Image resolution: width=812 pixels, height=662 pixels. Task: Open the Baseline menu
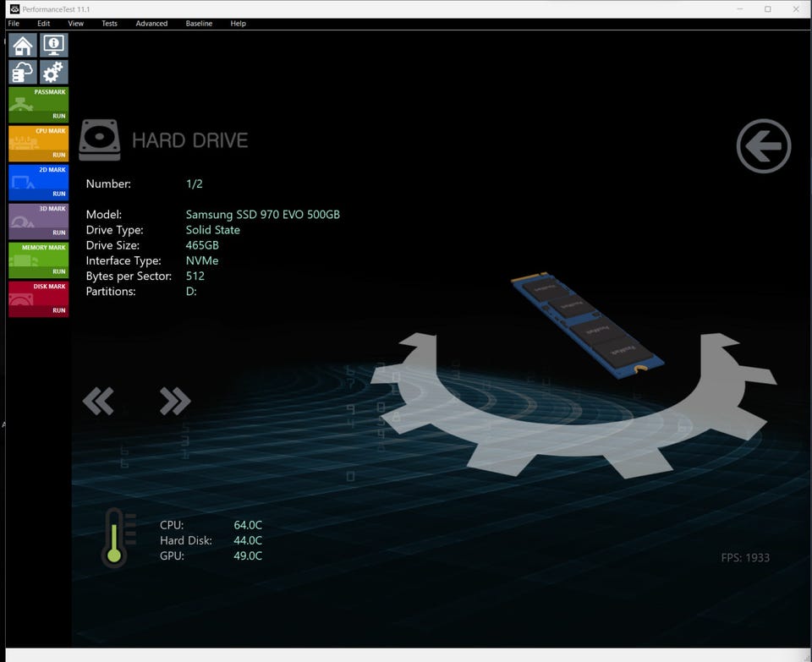click(199, 24)
